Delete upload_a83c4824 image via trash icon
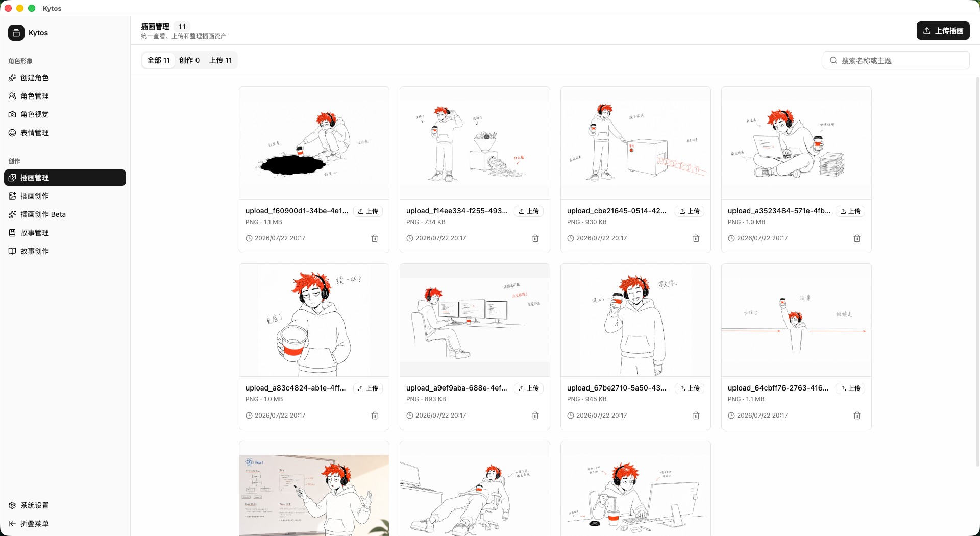This screenshot has height=536, width=980. click(x=375, y=416)
